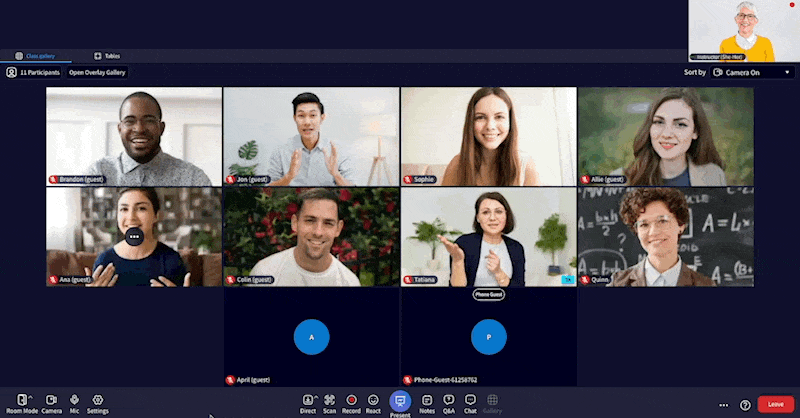This screenshot has height=418, width=800.
Task: Click the red Leave button
Action: [776, 404]
